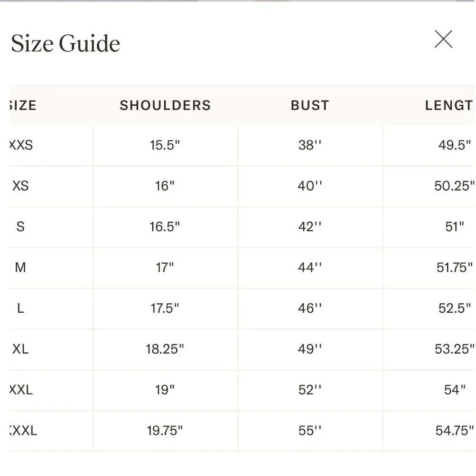Click the 44'' bust measurement
The height and width of the screenshot is (476, 476).
pyautogui.click(x=310, y=268)
